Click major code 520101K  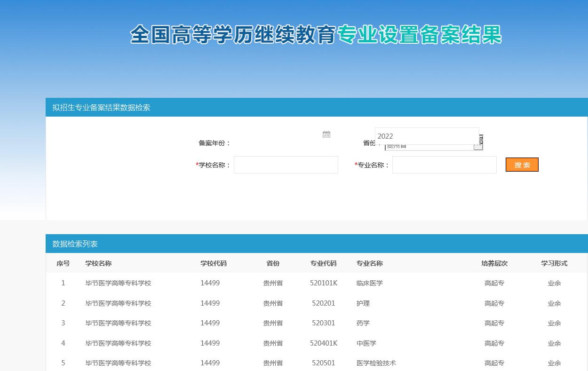[323, 283]
